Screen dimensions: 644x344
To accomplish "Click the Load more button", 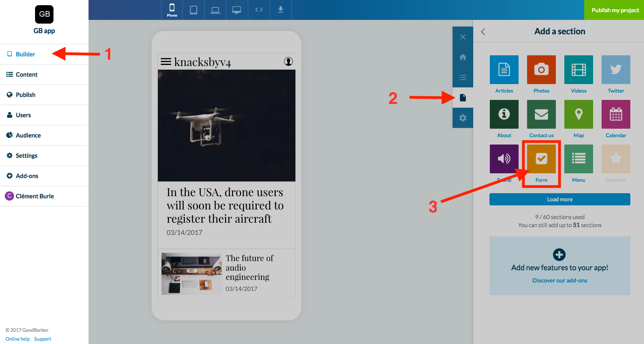I will point(560,199).
